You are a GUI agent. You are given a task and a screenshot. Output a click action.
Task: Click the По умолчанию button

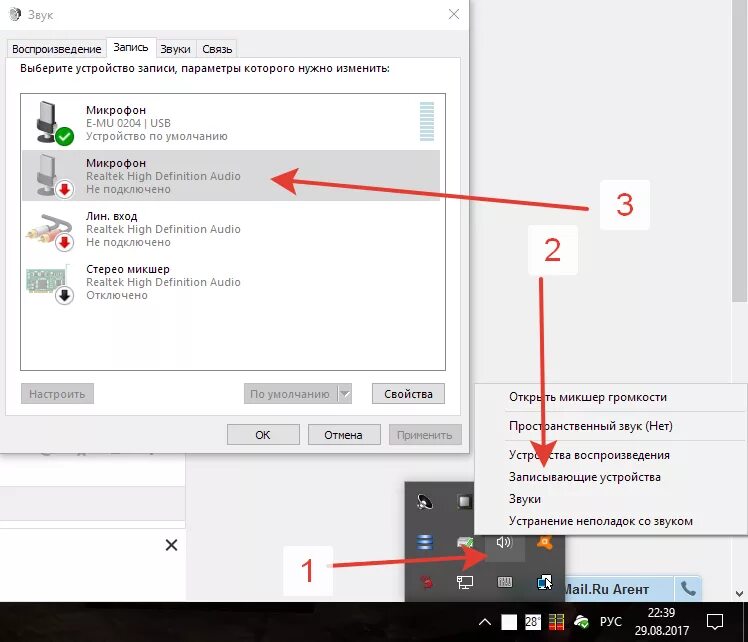pos(290,393)
